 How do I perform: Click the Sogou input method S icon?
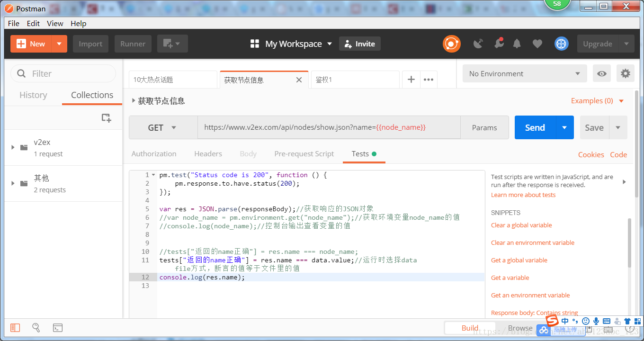[552, 321]
